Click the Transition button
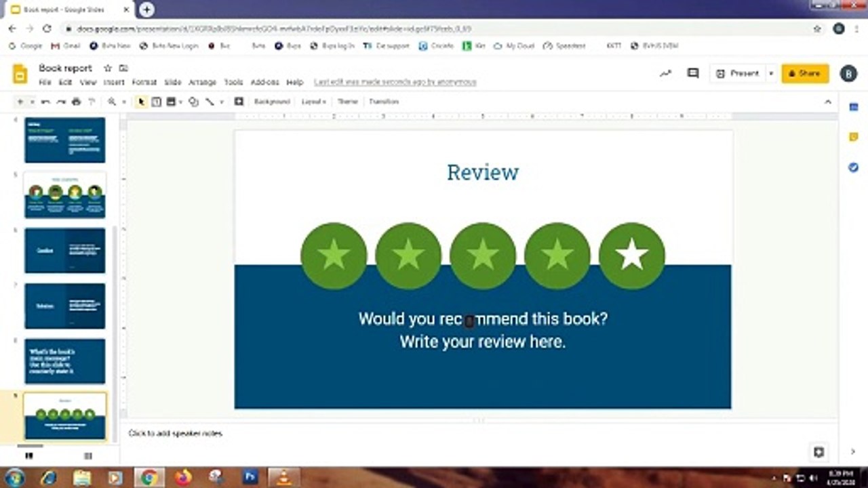The height and width of the screenshot is (488, 868). tap(384, 102)
